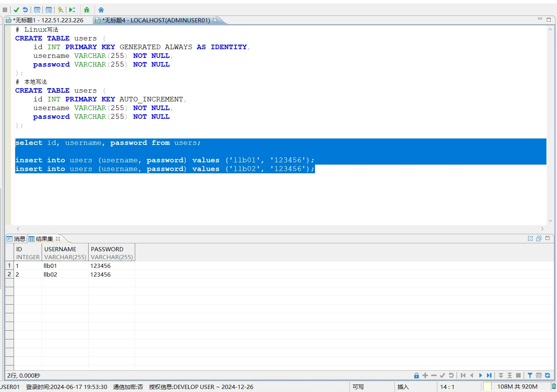557x392 pixels.
Task: Go to next record in results
Action: tap(481, 375)
